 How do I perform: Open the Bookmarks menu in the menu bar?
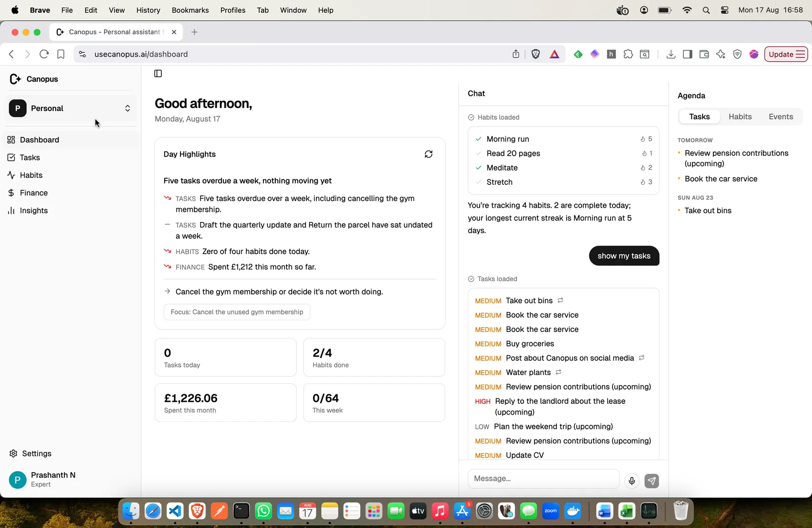point(190,10)
